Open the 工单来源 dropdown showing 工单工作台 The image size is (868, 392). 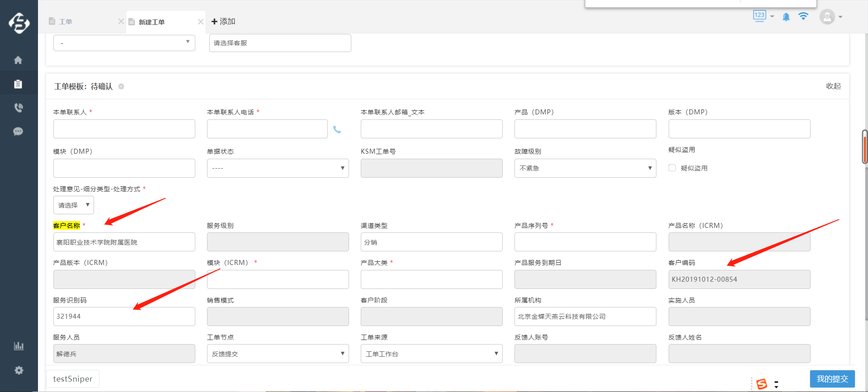point(431,354)
